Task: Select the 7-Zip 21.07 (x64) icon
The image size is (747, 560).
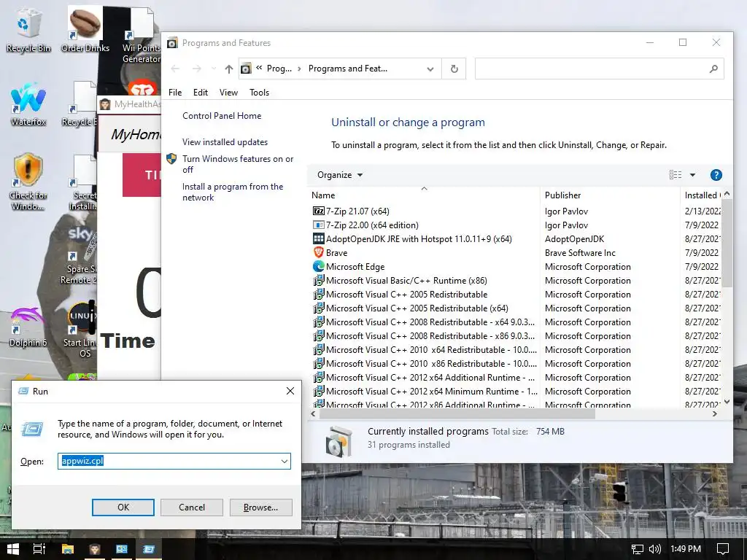Action: click(318, 211)
